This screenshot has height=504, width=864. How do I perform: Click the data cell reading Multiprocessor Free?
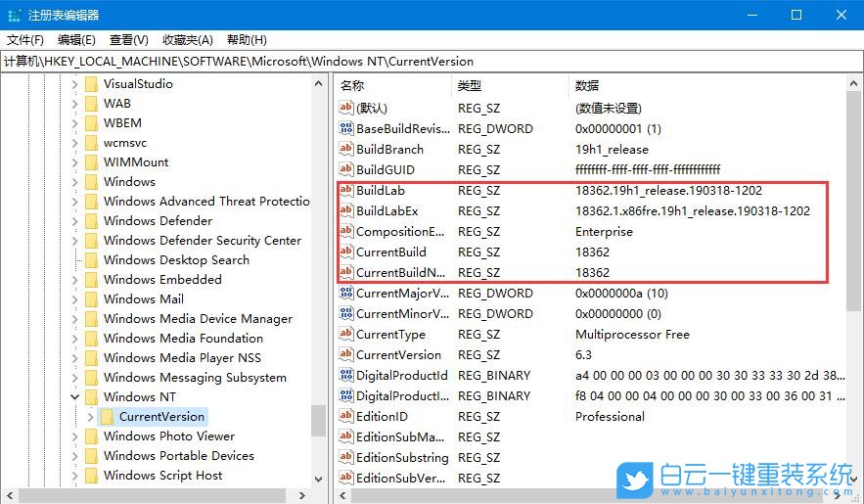632,335
